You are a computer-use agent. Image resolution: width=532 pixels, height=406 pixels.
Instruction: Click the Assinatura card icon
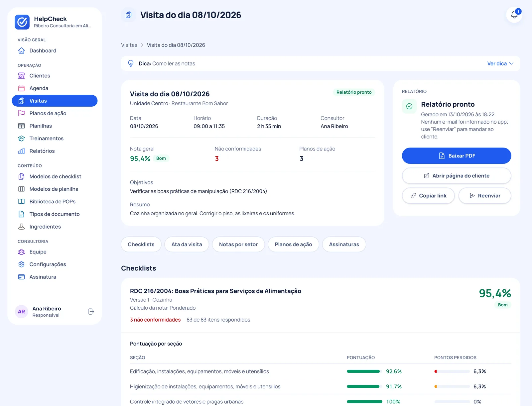21,277
